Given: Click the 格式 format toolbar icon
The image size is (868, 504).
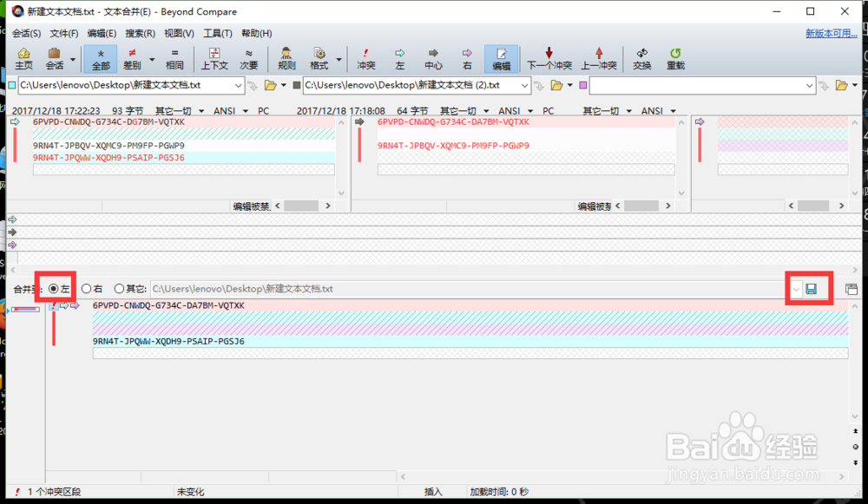Looking at the screenshot, I should pos(319,59).
